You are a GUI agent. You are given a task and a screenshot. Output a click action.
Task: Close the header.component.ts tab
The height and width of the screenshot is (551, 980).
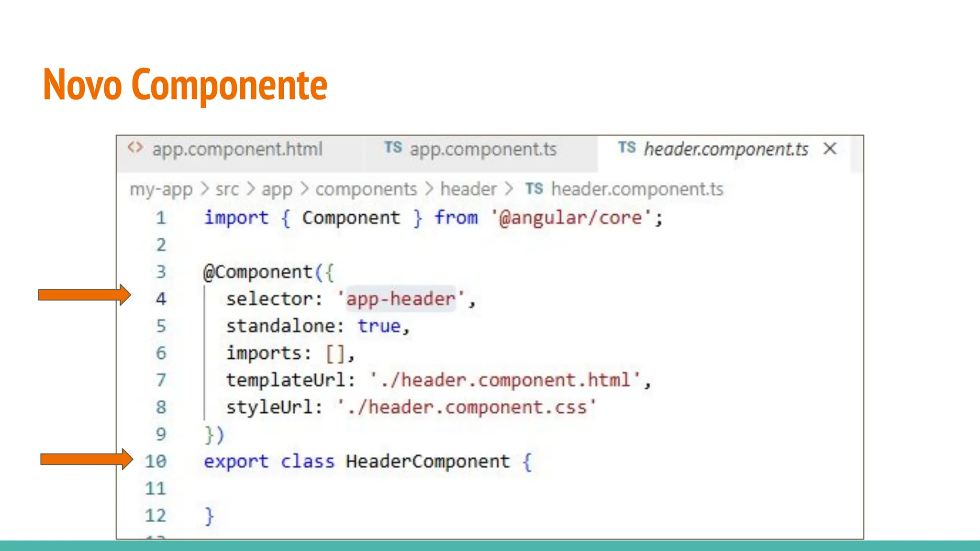[x=830, y=149]
